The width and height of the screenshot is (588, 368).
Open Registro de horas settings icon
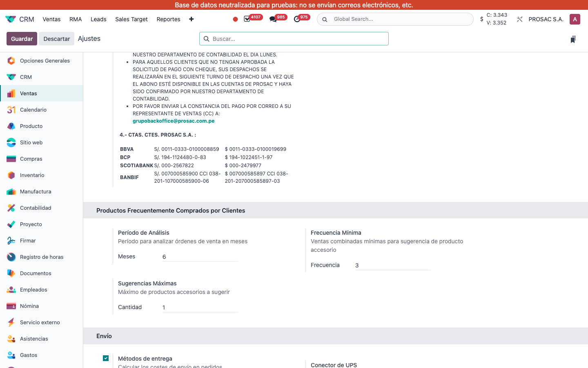[x=11, y=257]
